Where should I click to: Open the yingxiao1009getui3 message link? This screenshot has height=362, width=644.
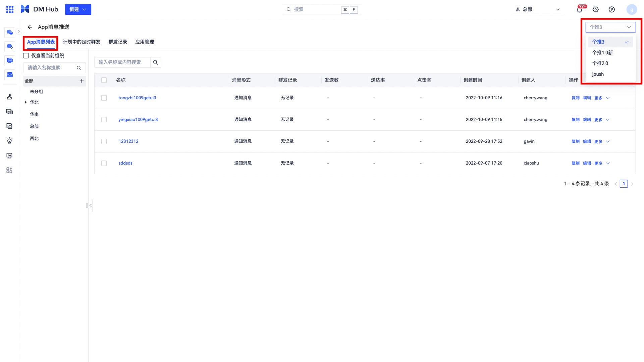click(x=138, y=120)
